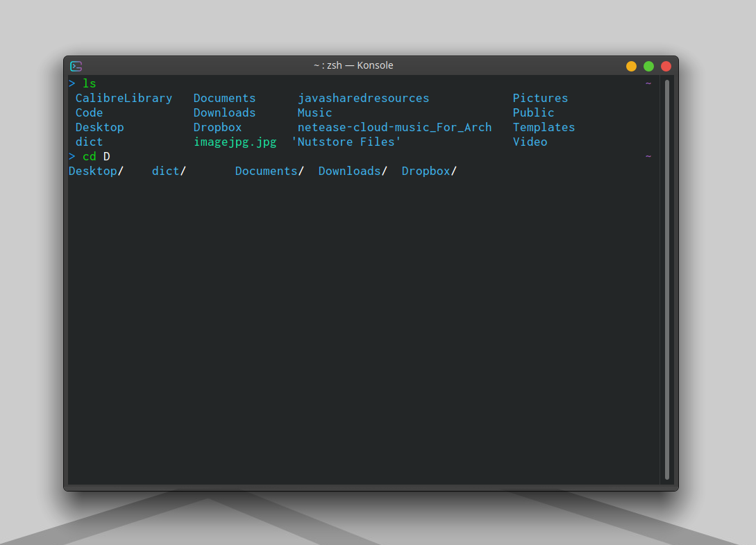This screenshot has width=756, height=545.
Task: Click the Music directory name
Action: (315, 112)
